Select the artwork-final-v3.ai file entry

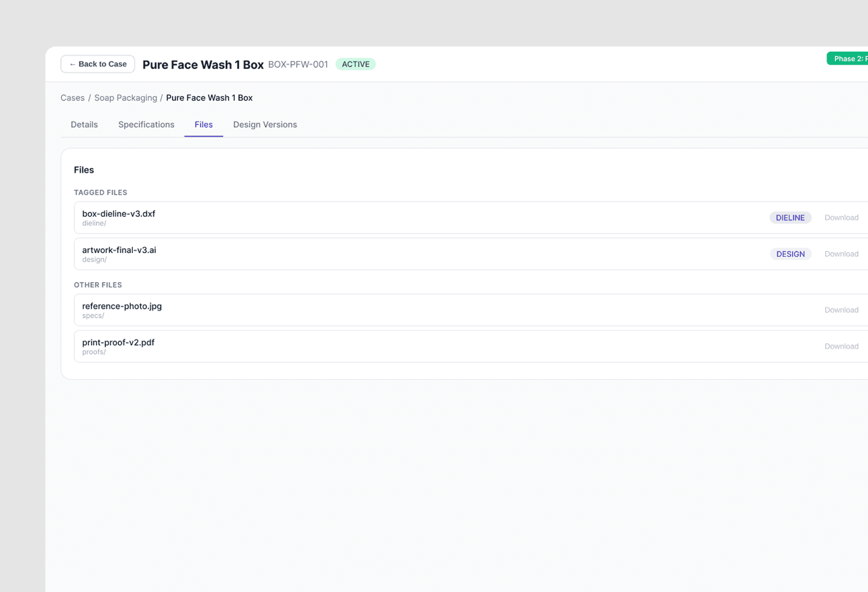tap(362, 254)
